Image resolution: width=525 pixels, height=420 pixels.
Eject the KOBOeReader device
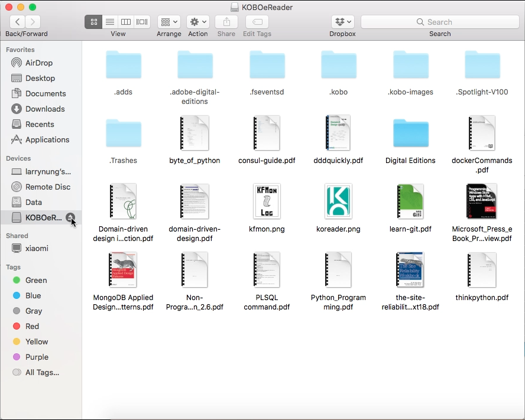[70, 218]
